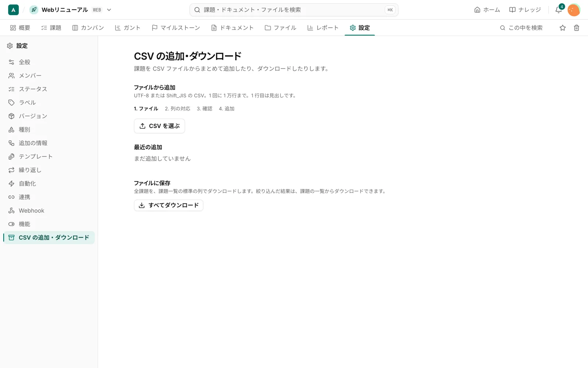Click step label 2. 列の対応

[x=178, y=109]
